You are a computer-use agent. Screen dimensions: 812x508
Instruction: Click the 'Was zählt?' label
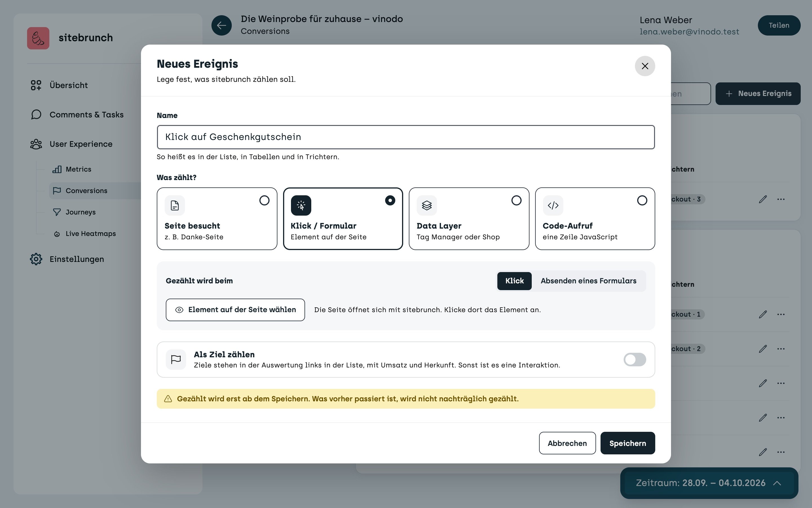pyautogui.click(x=176, y=178)
